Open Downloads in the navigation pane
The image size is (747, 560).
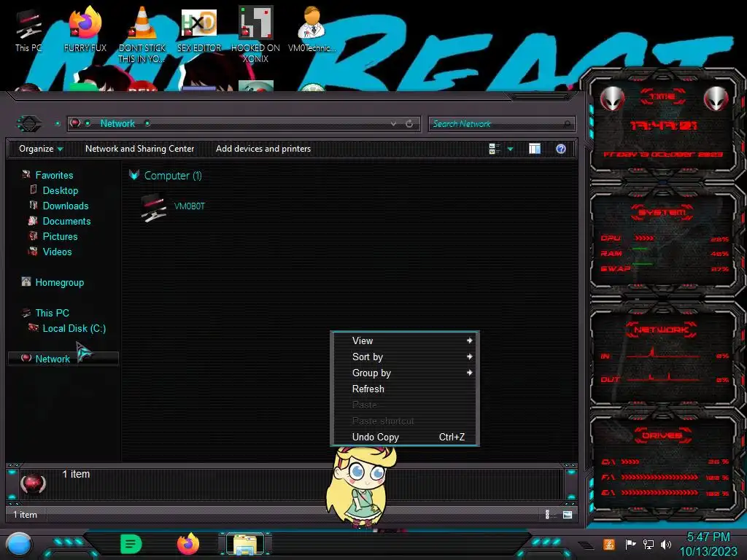(66, 206)
